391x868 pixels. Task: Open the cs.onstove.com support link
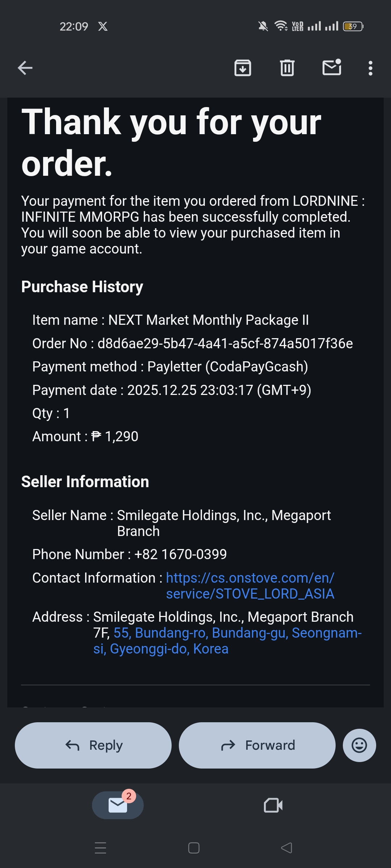pyautogui.click(x=250, y=586)
